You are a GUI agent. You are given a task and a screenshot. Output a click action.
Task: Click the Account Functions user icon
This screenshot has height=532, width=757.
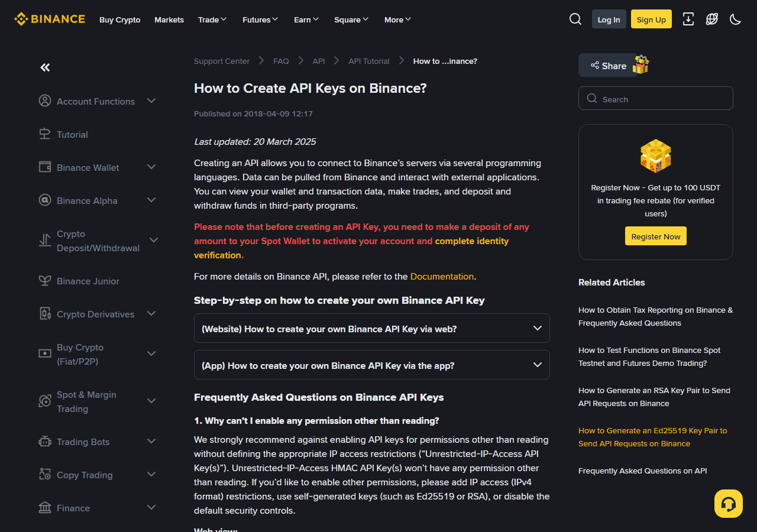[x=45, y=100]
